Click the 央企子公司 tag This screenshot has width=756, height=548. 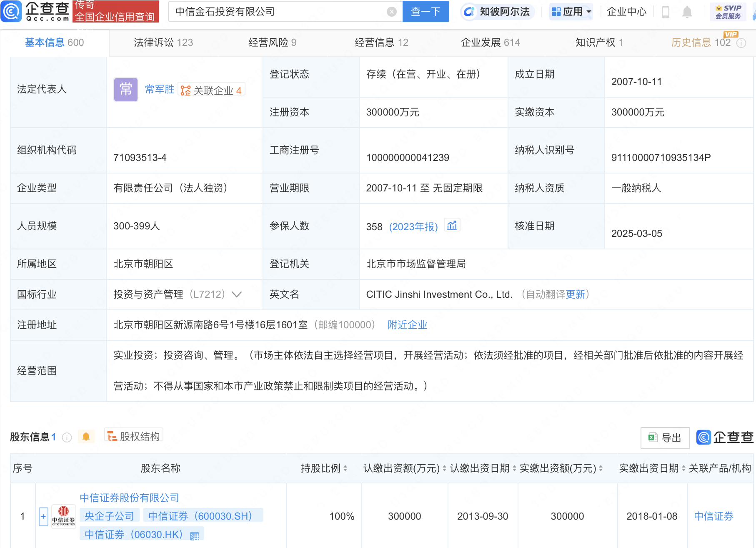(x=109, y=516)
